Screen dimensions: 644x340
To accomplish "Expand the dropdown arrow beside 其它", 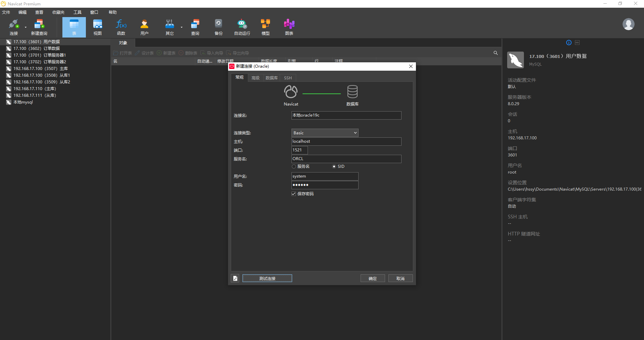I will coord(181,27).
